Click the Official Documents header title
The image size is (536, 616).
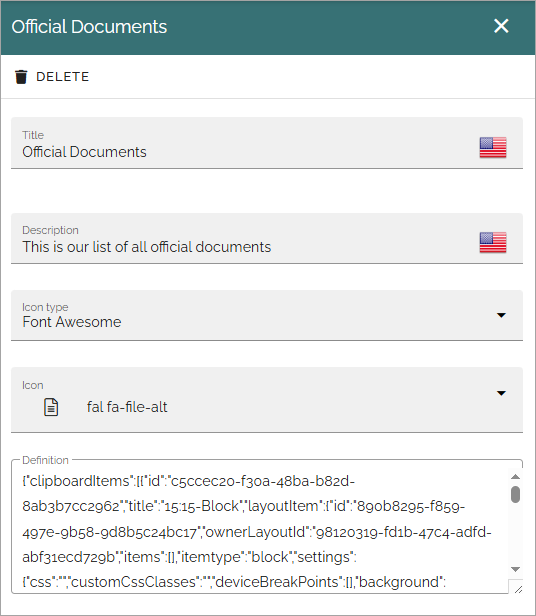tap(89, 27)
